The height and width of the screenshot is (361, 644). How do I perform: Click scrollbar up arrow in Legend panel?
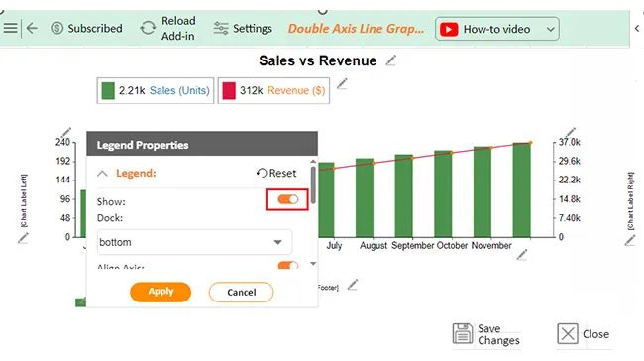tap(313, 162)
